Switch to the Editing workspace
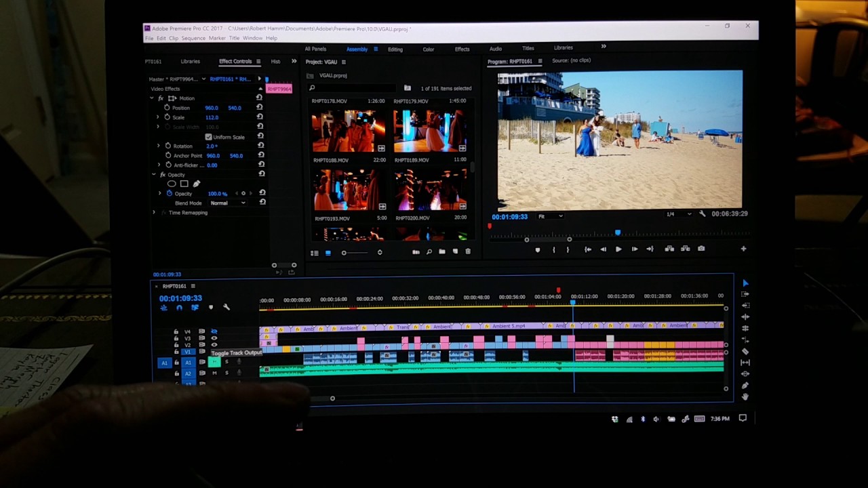Image resolution: width=868 pixels, height=488 pixels. coord(395,49)
